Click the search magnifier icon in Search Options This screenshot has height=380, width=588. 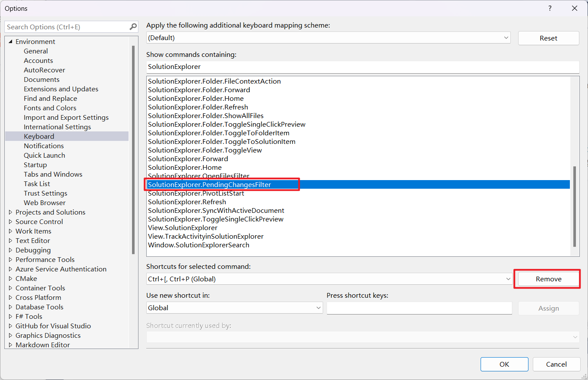tap(133, 27)
